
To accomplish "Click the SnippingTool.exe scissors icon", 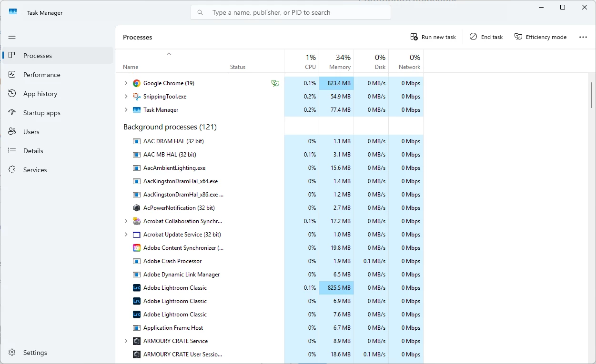I will coord(137,97).
